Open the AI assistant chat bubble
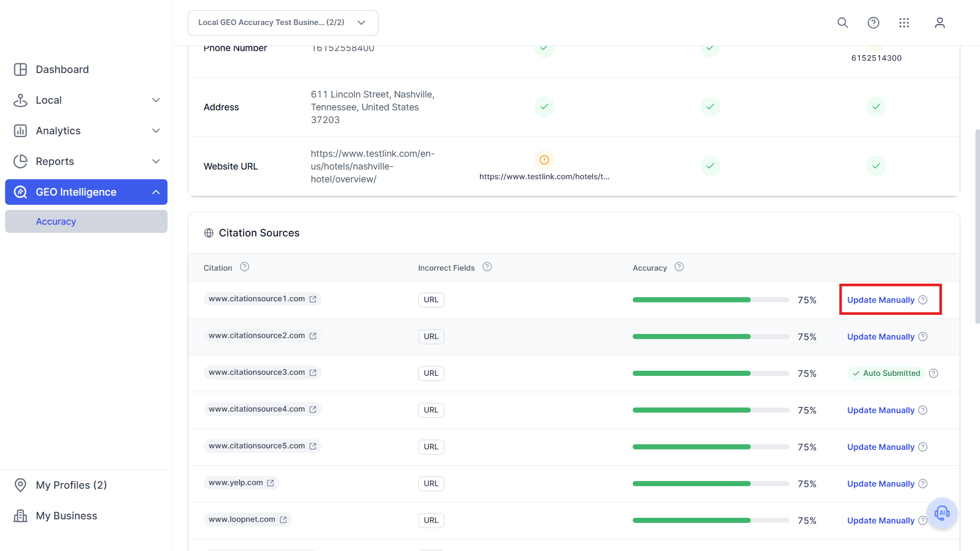Screen dimensions: 980x551 coord(942,513)
